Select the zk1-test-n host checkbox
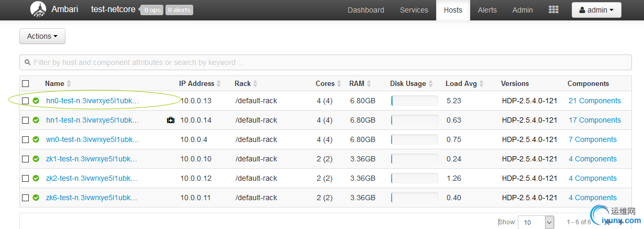 (25, 159)
